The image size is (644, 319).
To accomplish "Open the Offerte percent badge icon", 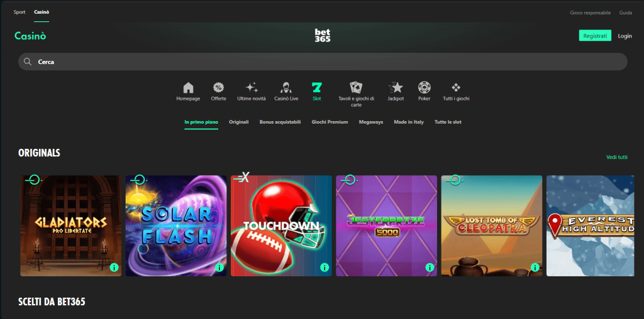I will [218, 87].
